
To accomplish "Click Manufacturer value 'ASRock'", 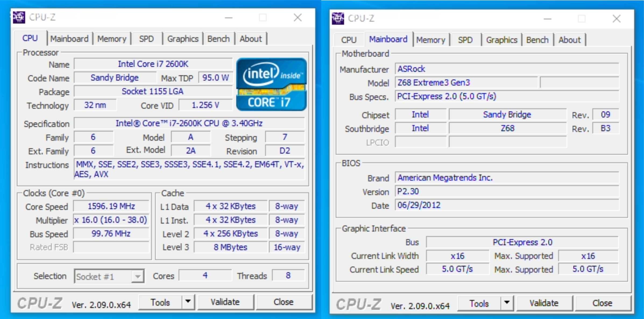I will tap(507, 69).
